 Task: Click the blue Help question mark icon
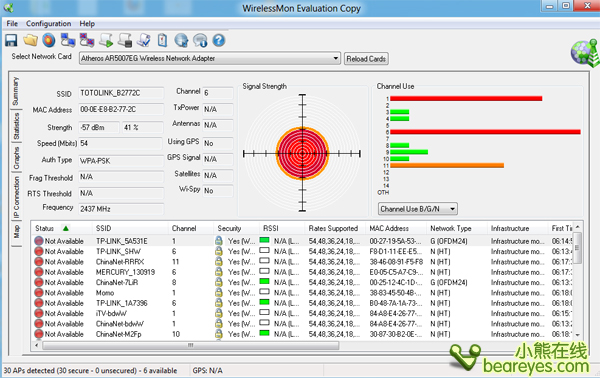218,40
